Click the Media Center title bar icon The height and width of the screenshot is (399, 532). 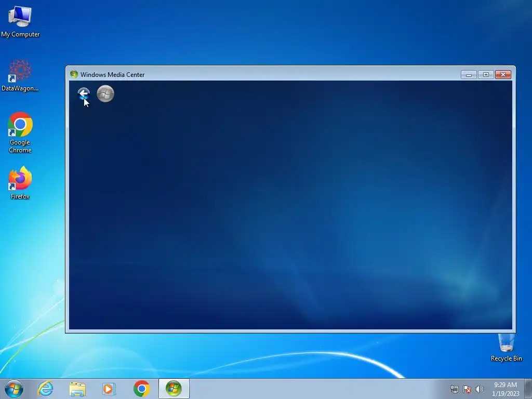(74, 74)
